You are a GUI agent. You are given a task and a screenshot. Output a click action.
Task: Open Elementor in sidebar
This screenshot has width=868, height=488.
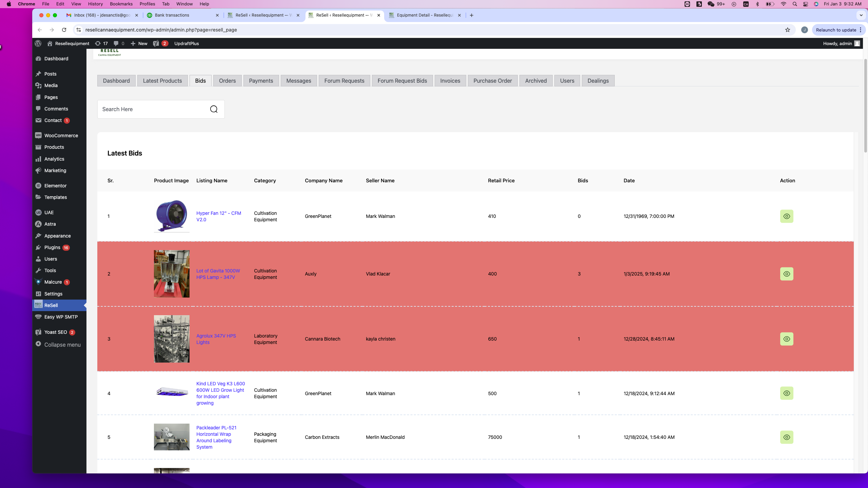coord(59,186)
